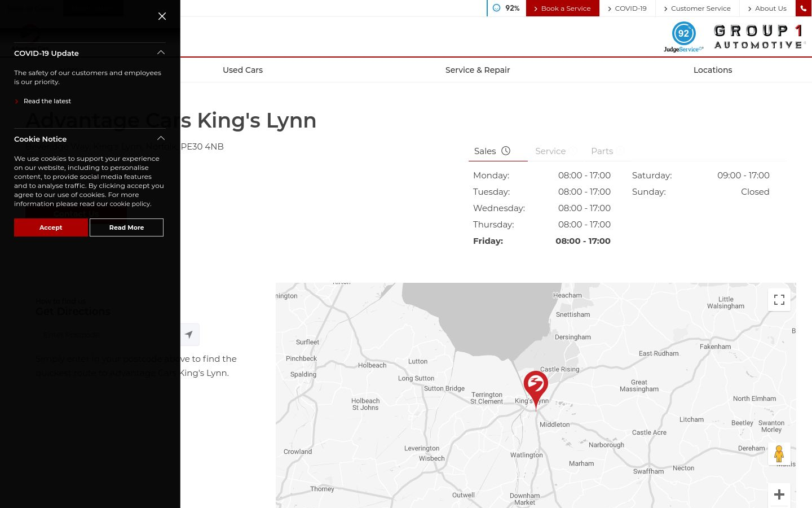
Task: Open the cookie Read More button
Action: (x=126, y=227)
